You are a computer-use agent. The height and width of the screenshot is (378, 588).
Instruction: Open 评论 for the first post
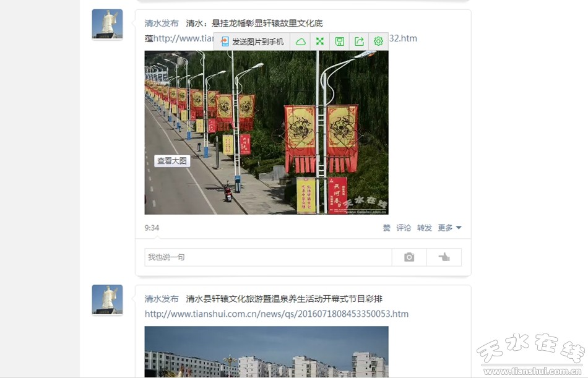(x=404, y=228)
